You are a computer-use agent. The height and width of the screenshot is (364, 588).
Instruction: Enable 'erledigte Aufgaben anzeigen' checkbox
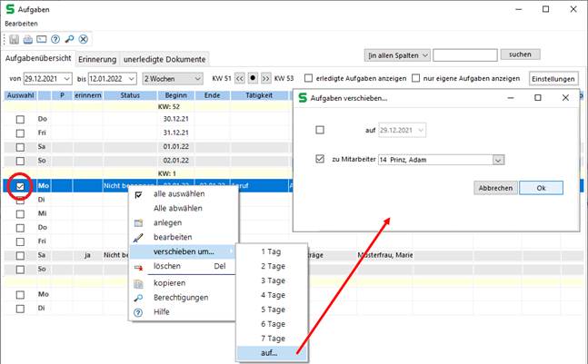(310, 79)
